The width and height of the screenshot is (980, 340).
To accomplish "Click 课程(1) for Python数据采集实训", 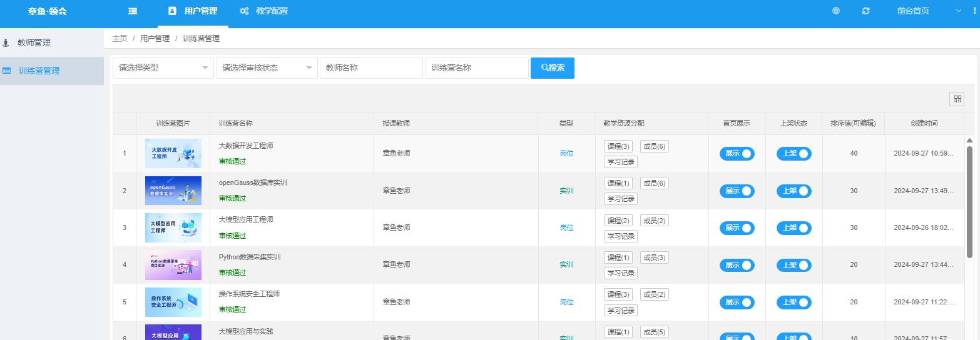I will tap(618, 257).
